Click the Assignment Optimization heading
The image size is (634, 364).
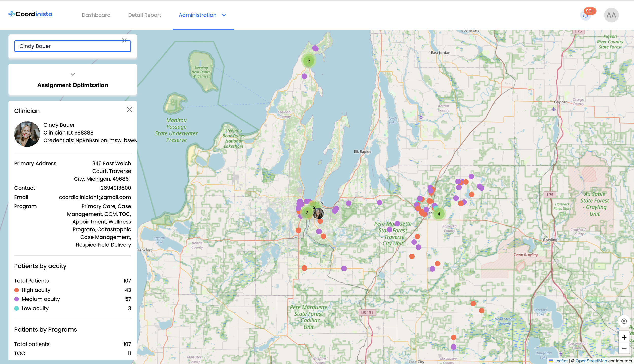tap(73, 85)
